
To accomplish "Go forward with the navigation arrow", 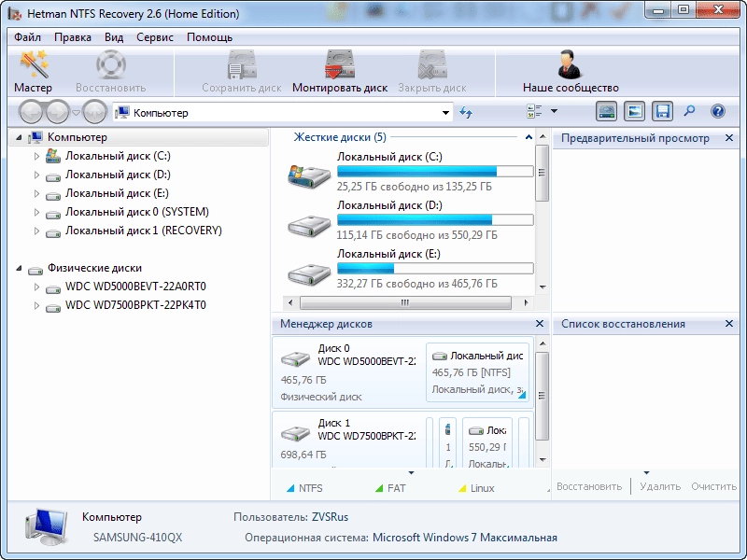I will (x=57, y=112).
